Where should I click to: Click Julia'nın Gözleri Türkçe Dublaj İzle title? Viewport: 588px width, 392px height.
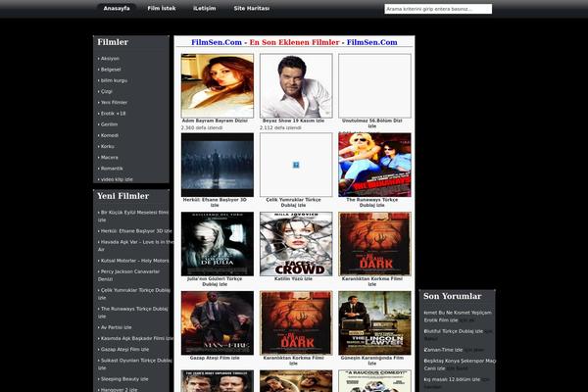pyautogui.click(x=215, y=281)
